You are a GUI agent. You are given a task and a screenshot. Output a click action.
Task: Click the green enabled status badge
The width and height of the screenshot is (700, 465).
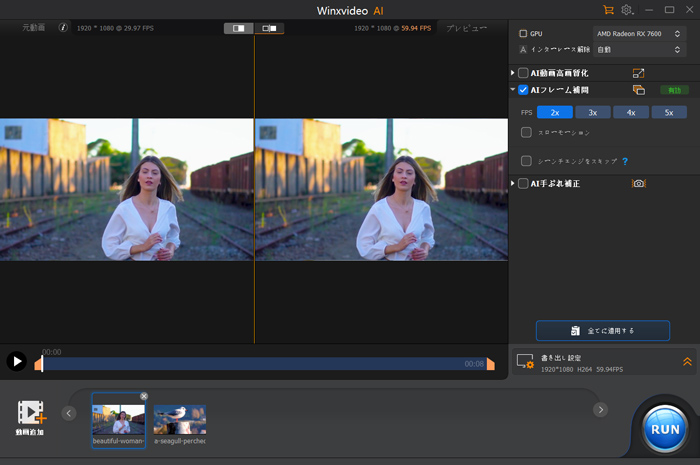pyautogui.click(x=675, y=90)
